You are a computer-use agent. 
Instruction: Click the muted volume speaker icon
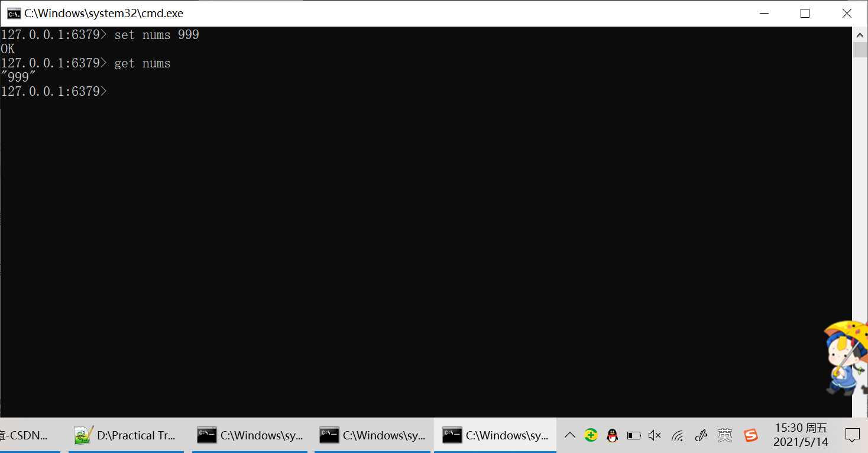(655, 435)
